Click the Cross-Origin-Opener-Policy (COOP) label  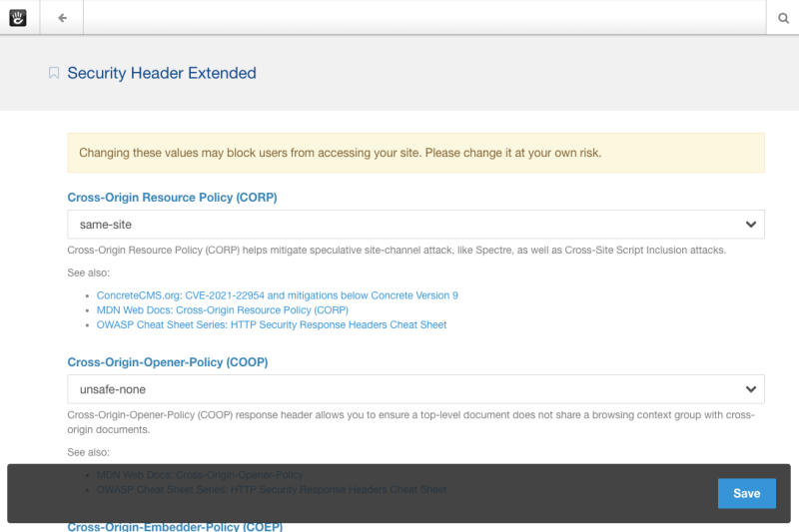[167, 361]
